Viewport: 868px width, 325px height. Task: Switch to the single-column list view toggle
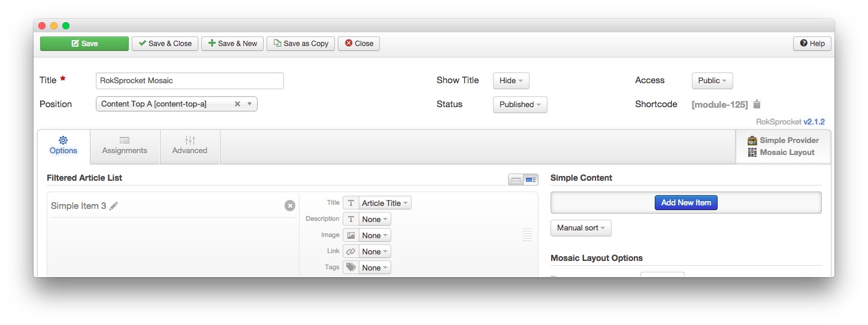click(515, 180)
